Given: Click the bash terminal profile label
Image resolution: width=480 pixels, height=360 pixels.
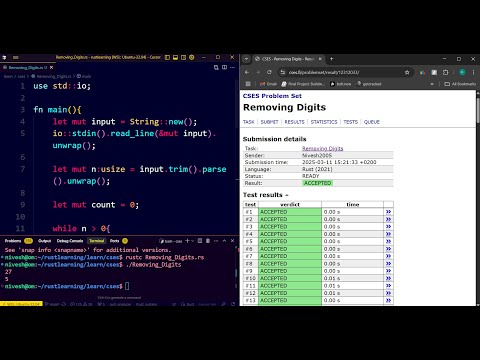Looking at the screenshot, I should tap(171, 241).
